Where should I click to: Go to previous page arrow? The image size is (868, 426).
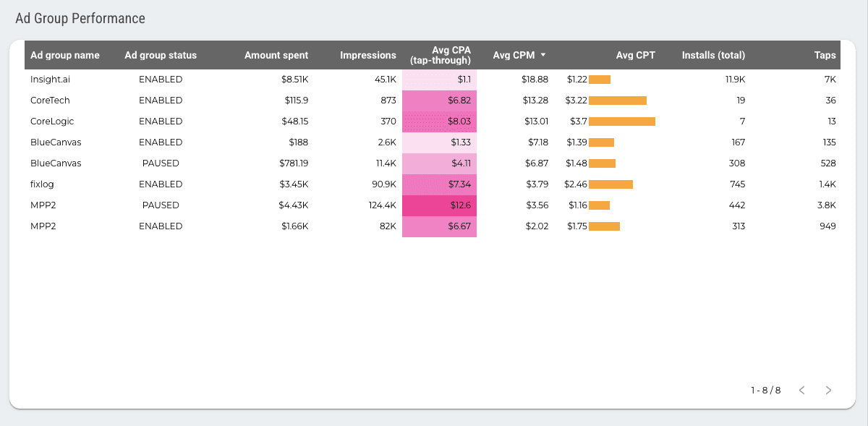tap(801, 390)
